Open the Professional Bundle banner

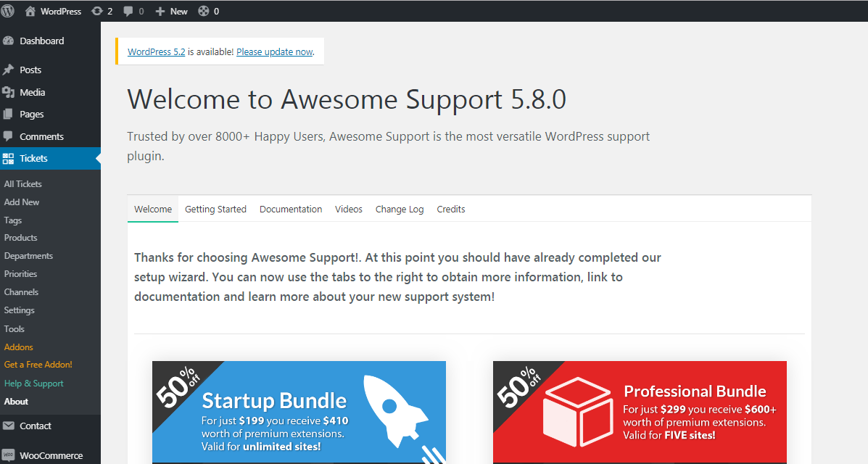[x=640, y=413]
